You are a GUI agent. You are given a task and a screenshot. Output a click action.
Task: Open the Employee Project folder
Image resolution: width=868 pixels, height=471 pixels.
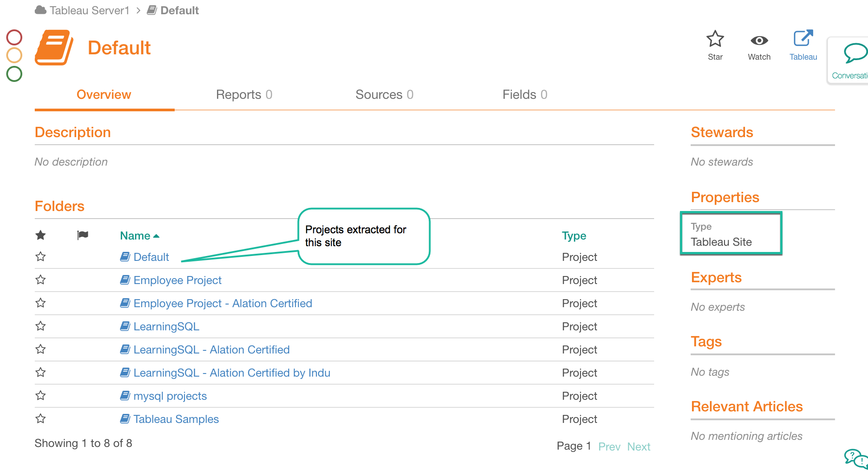177,280
